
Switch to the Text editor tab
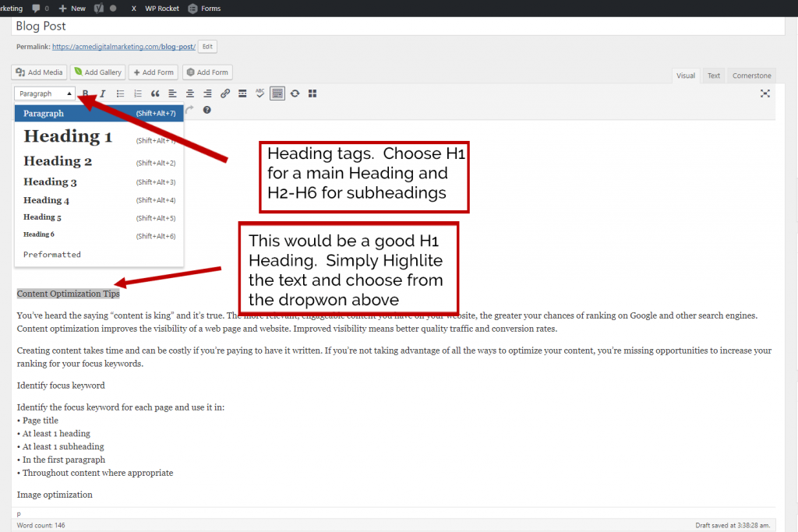[x=713, y=76]
